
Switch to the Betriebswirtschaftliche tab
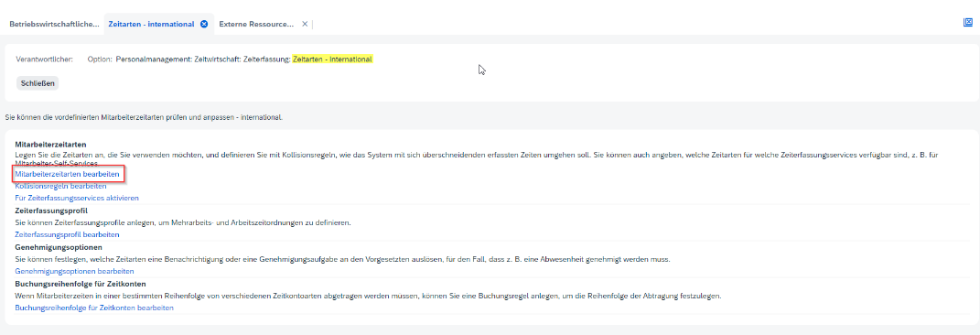[x=54, y=24]
